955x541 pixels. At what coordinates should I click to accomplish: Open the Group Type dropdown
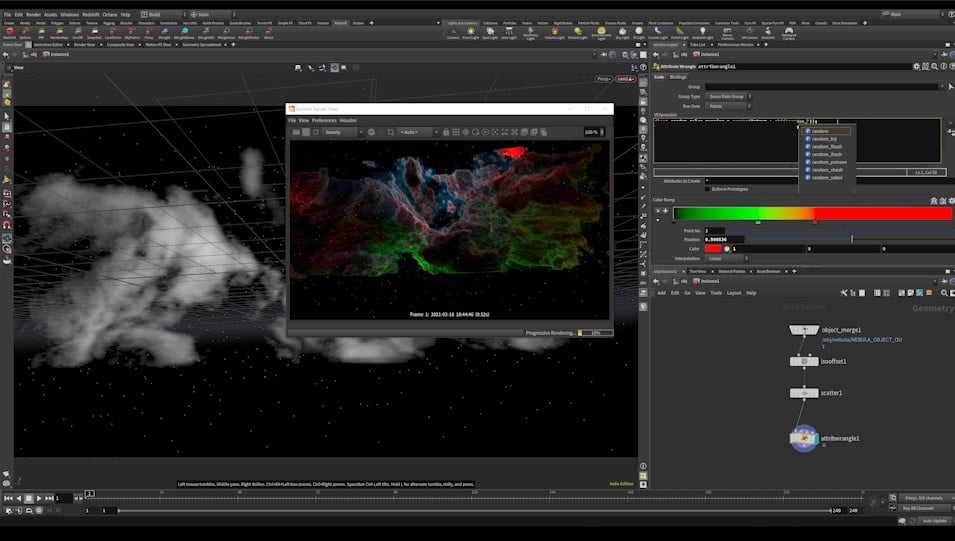click(x=728, y=96)
